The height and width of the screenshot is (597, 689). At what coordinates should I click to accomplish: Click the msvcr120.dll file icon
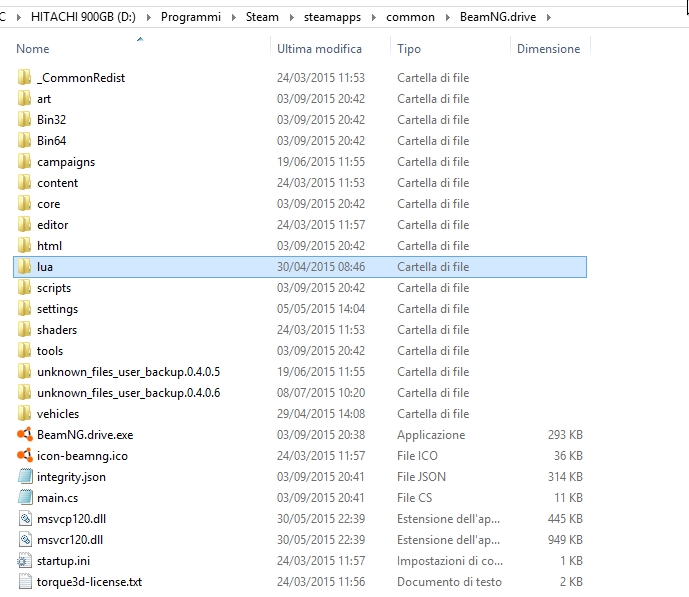click(x=25, y=540)
